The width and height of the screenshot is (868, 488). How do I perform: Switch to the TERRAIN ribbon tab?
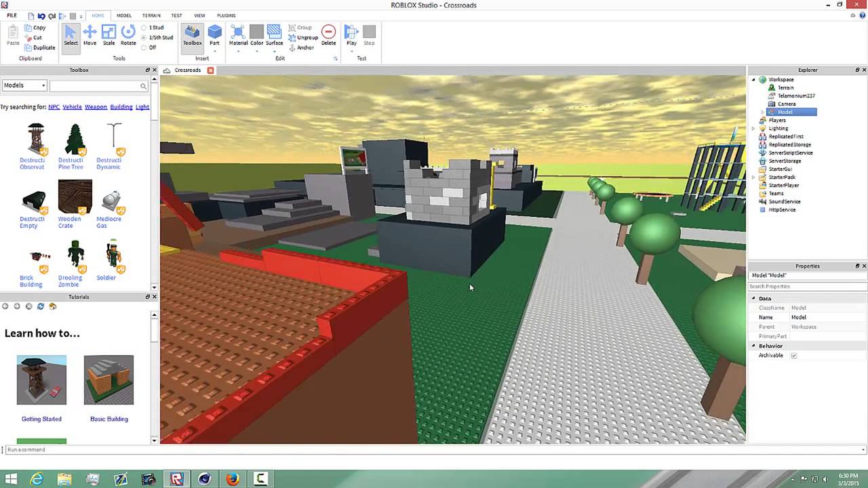pyautogui.click(x=151, y=15)
